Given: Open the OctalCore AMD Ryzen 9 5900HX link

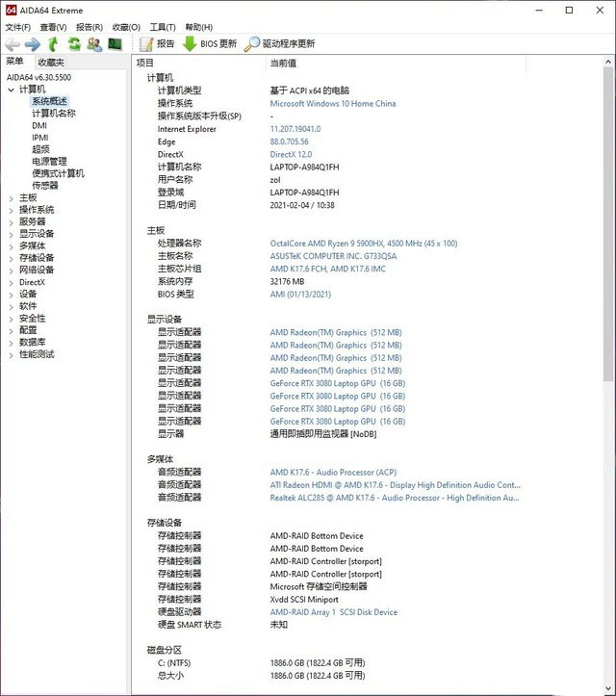Looking at the screenshot, I should (364, 244).
